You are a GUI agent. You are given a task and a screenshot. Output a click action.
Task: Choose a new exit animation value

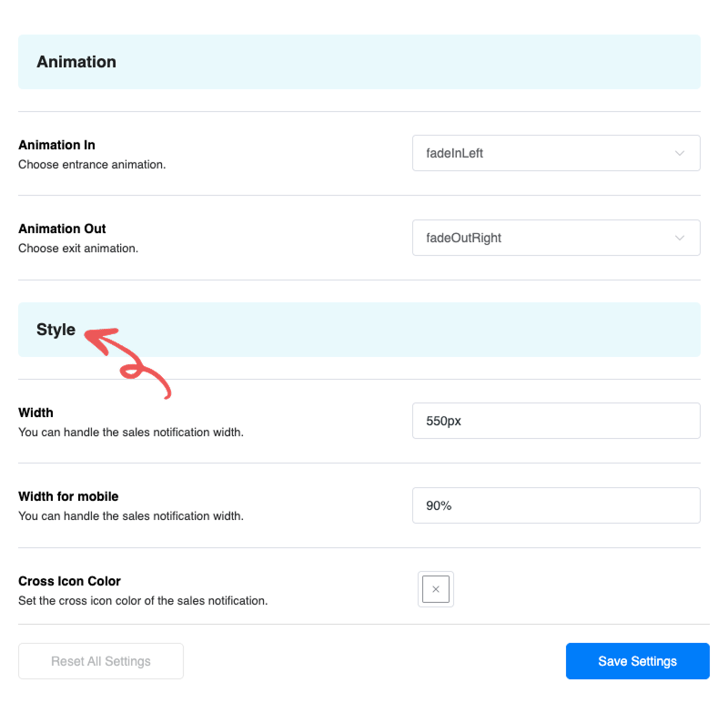point(556,238)
